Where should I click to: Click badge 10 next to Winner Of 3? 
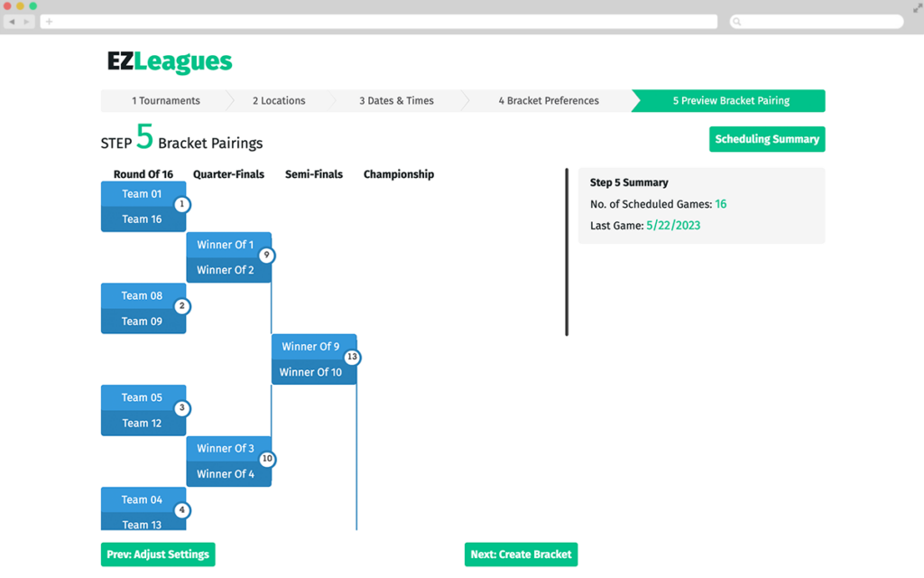(x=267, y=459)
